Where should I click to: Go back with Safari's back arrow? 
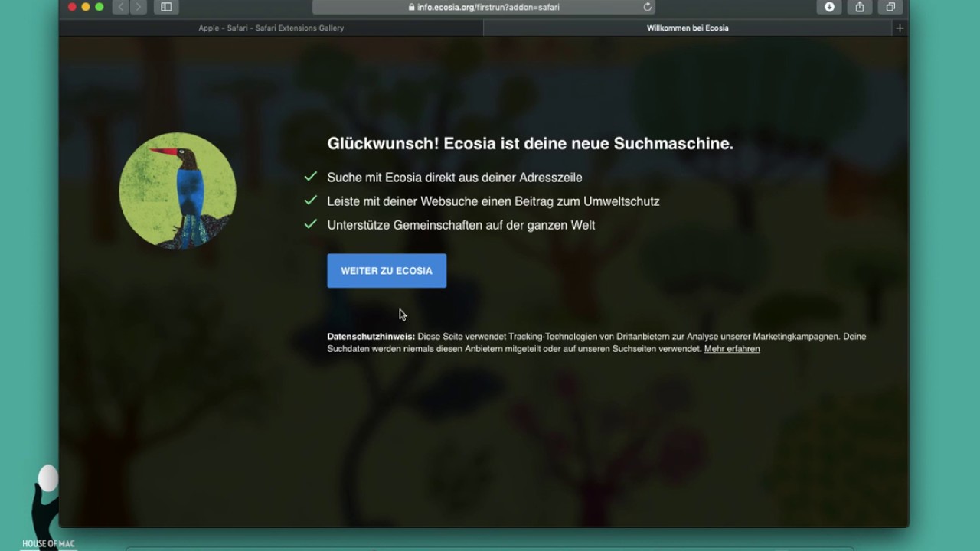coord(121,7)
